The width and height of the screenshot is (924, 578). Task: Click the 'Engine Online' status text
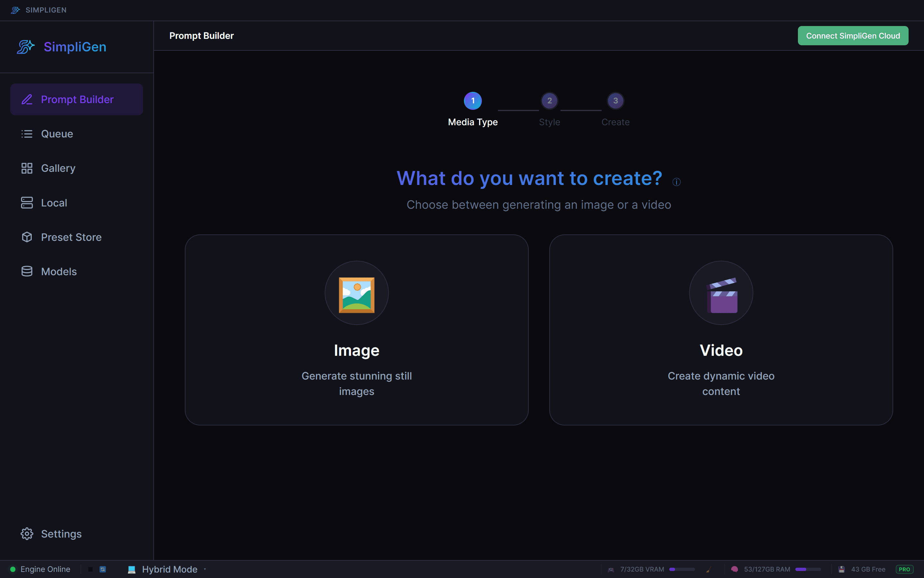point(45,569)
